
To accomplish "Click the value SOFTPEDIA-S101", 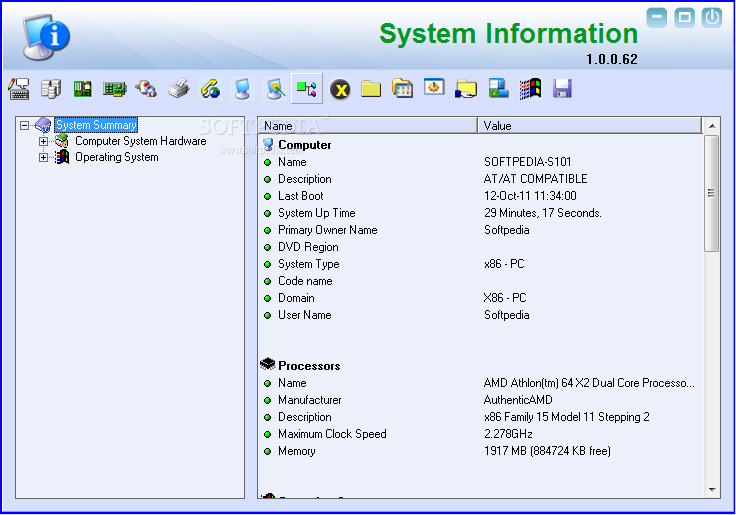I will point(528,162).
